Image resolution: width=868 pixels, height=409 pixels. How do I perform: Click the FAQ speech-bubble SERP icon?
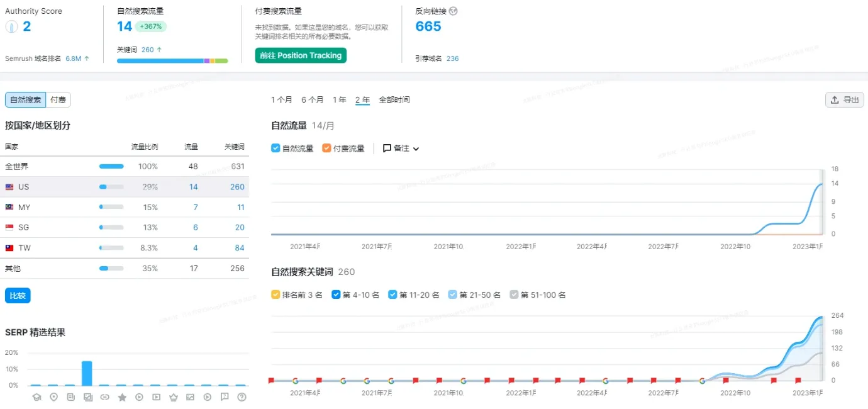point(225,397)
